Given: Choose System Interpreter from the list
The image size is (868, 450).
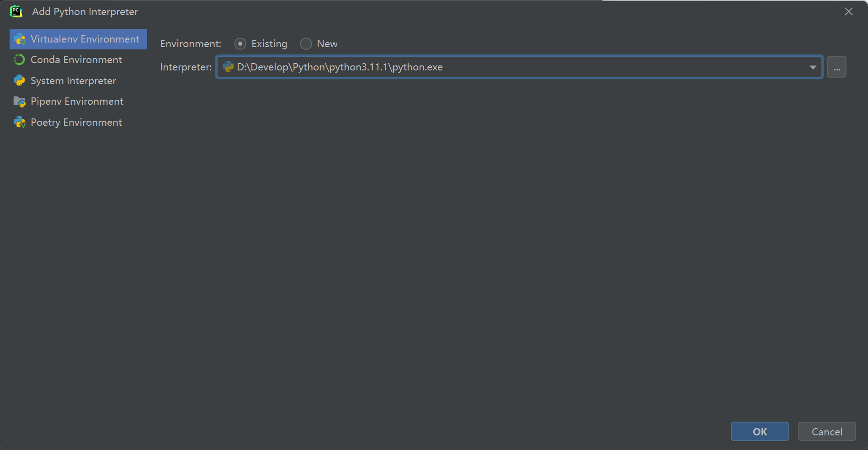Looking at the screenshot, I should (78, 81).
